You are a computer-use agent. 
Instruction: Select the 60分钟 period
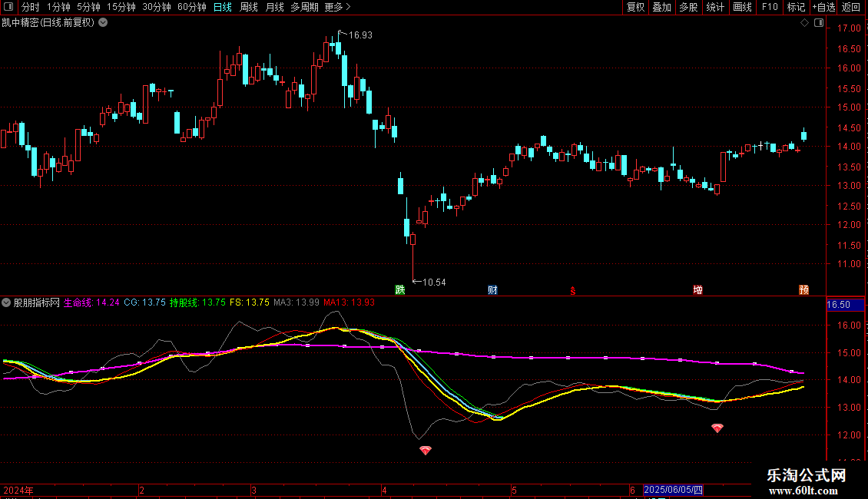[192, 7]
